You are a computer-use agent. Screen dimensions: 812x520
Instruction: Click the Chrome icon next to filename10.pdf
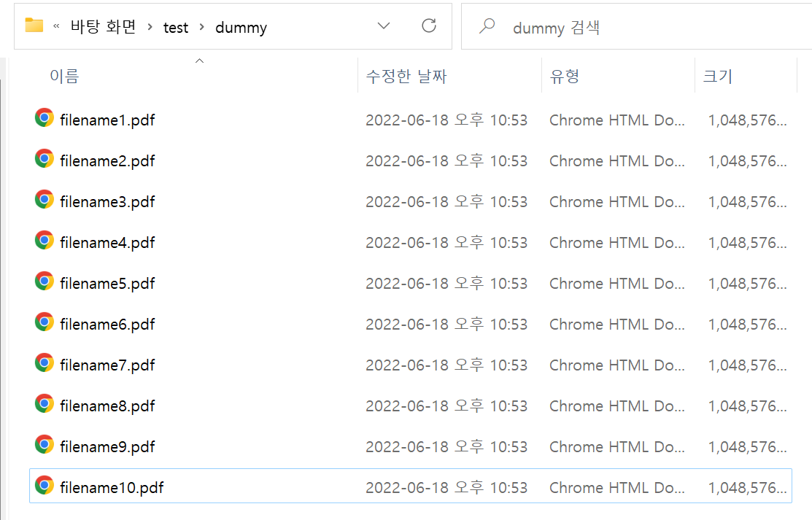(x=45, y=486)
